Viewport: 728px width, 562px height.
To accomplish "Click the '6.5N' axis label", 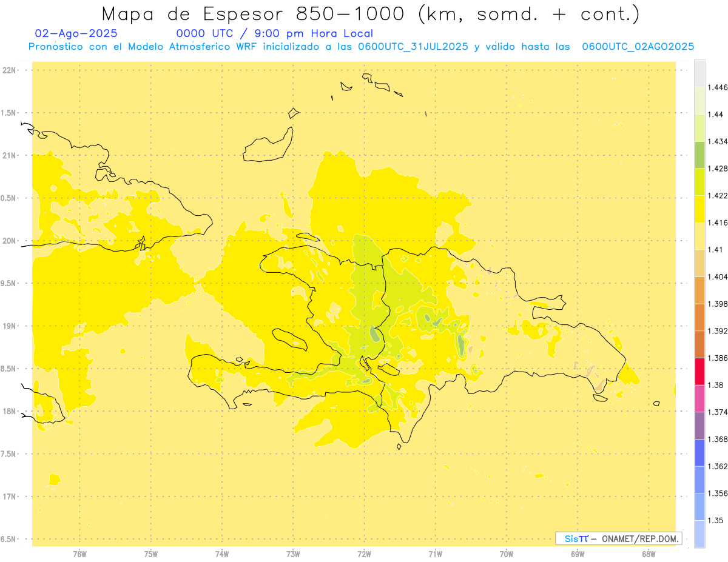I will coord(9,540).
